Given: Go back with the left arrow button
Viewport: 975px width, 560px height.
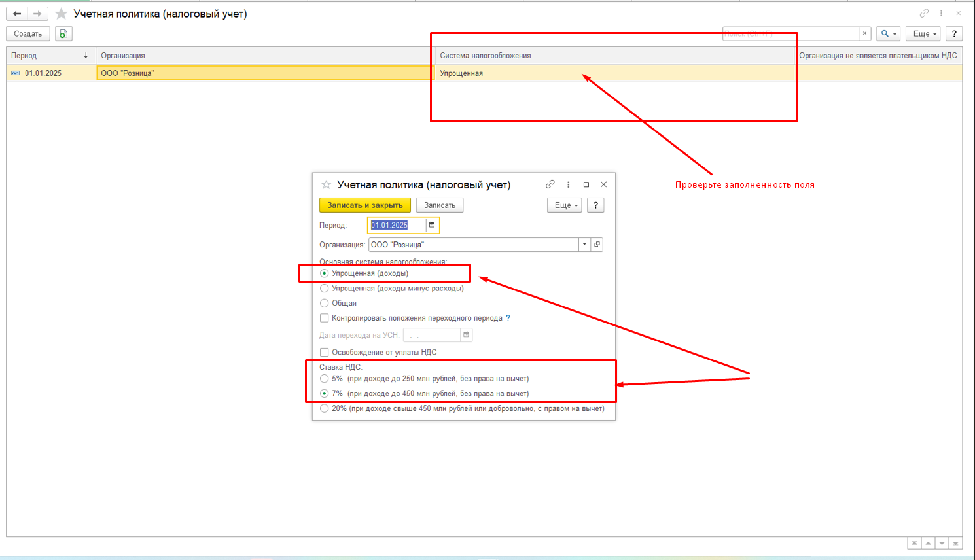Looking at the screenshot, I should pyautogui.click(x=17, y=14).
